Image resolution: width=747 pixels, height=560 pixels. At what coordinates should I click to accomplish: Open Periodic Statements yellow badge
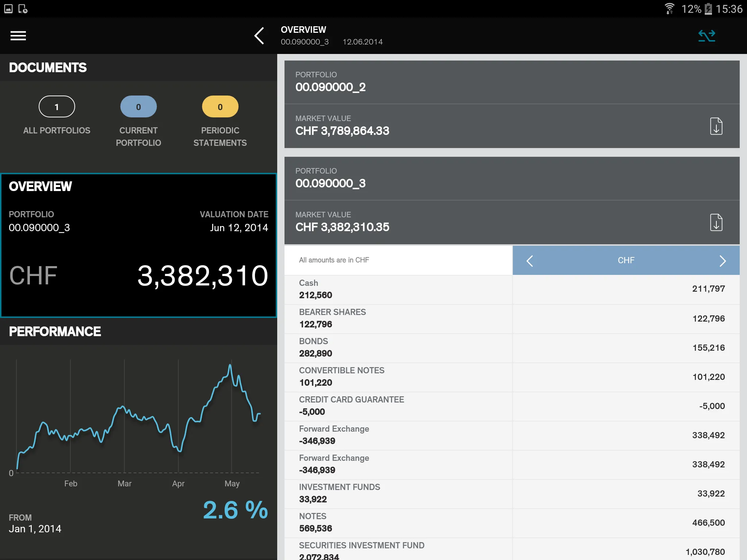tap(220, 106)
